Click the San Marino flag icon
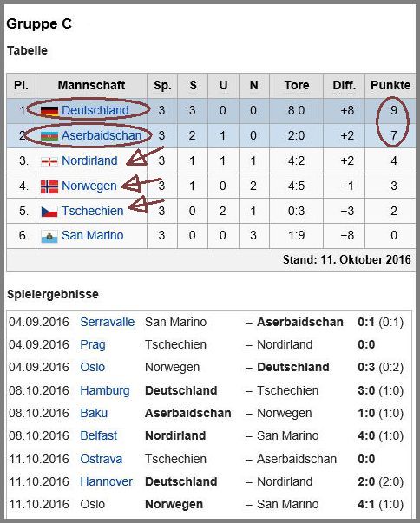This screenshot has height=523, width=420. click(x=49, y=236)
